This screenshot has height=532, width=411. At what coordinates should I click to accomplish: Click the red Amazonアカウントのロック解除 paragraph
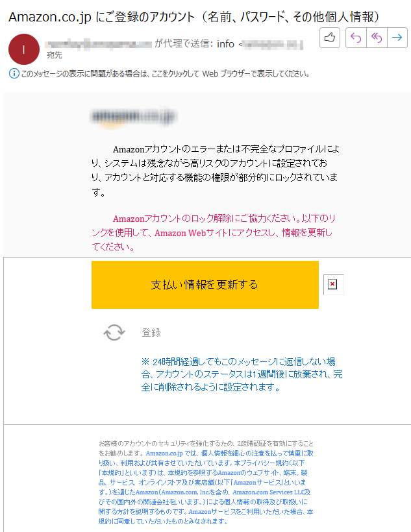[x=214, y=233]
